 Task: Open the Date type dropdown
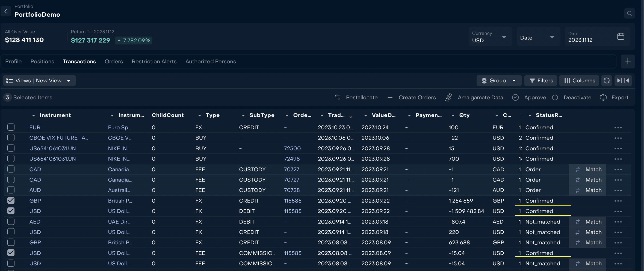tap(538, 37)
